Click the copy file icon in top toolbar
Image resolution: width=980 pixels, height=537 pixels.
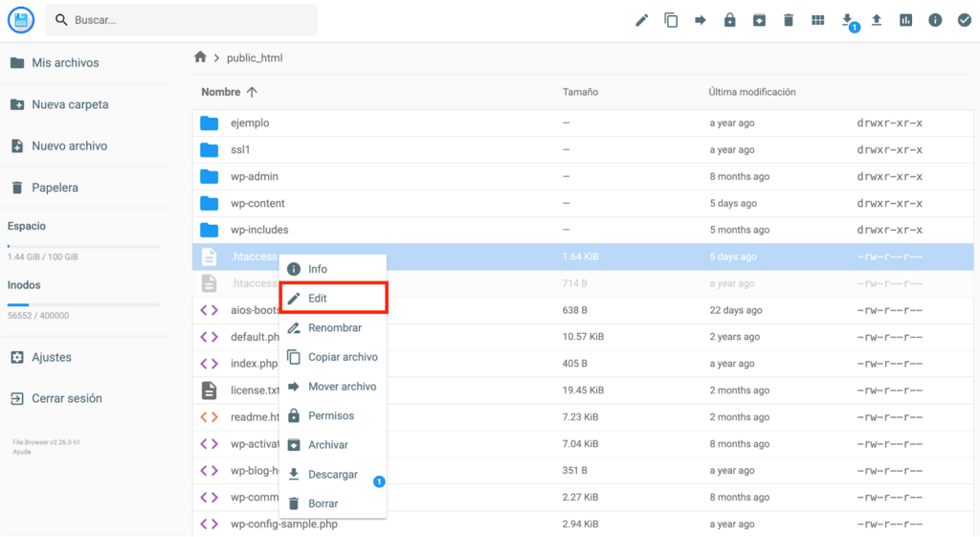tap(671, 20)
